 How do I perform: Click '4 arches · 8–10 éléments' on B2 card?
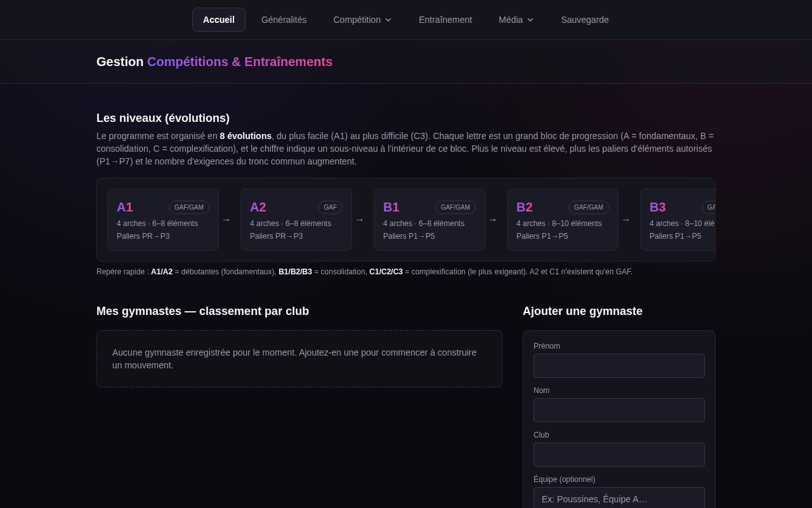(559, 224)
